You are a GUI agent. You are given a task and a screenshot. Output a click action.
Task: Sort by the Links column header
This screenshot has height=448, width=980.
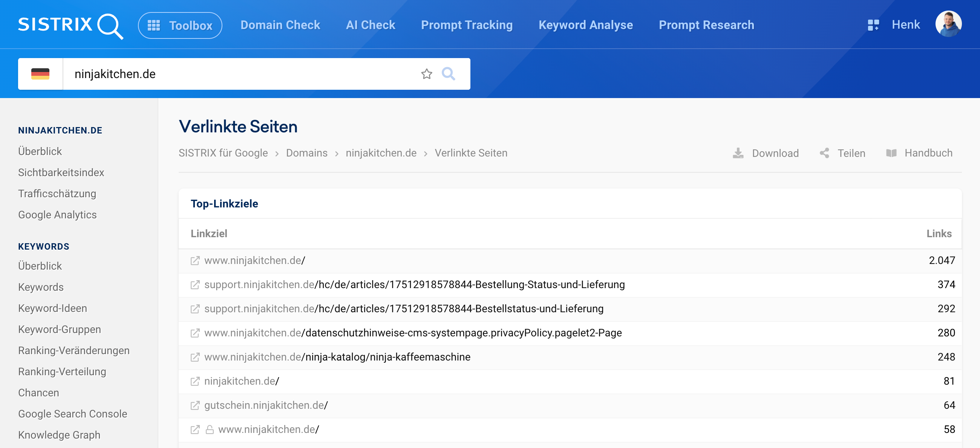tap(939, 233)
